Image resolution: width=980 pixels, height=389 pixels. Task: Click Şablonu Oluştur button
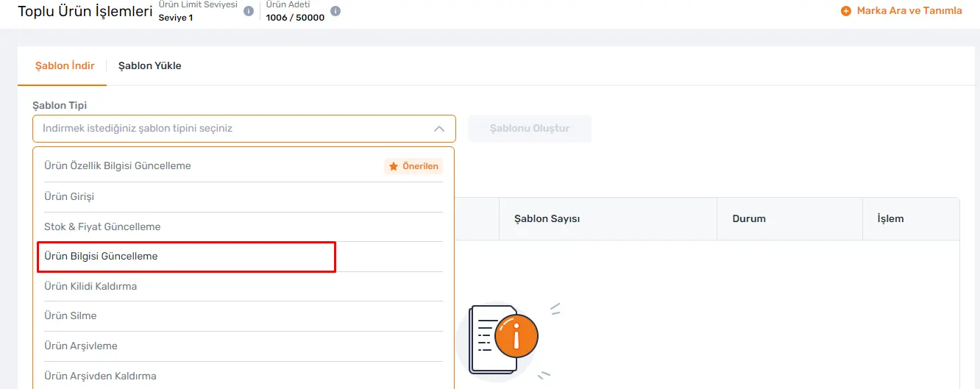coord(530,129)
